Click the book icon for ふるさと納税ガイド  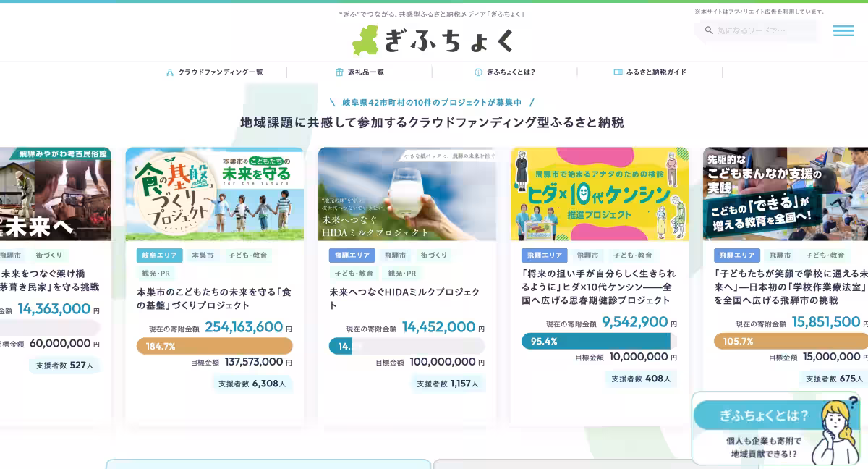tap(618, 72)
